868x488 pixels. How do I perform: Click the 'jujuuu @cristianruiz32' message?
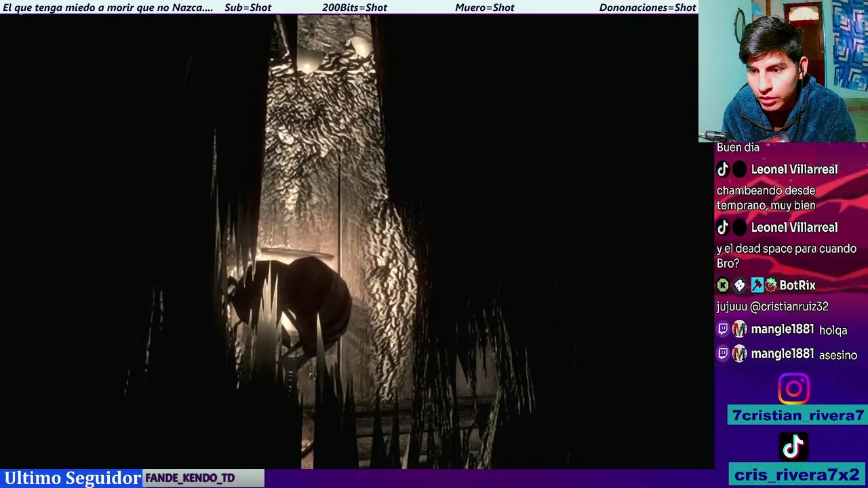coord(772,307)
